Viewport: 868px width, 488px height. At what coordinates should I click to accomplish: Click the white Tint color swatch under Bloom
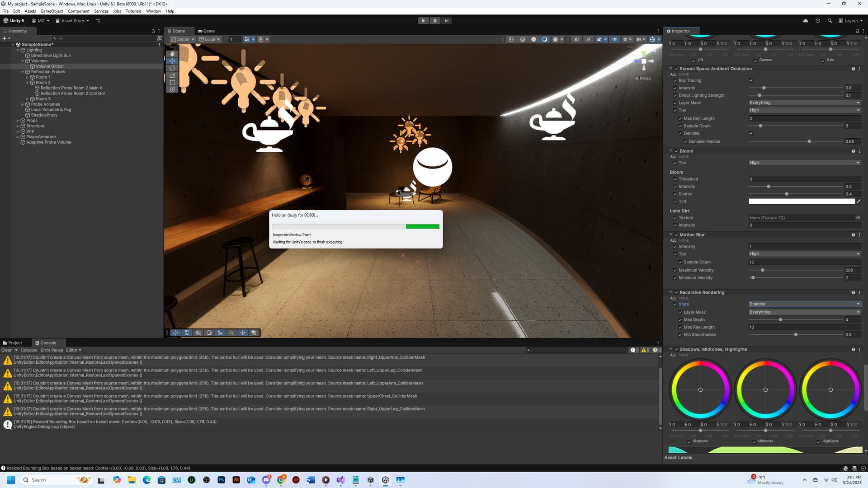click(x=802, y=202)
